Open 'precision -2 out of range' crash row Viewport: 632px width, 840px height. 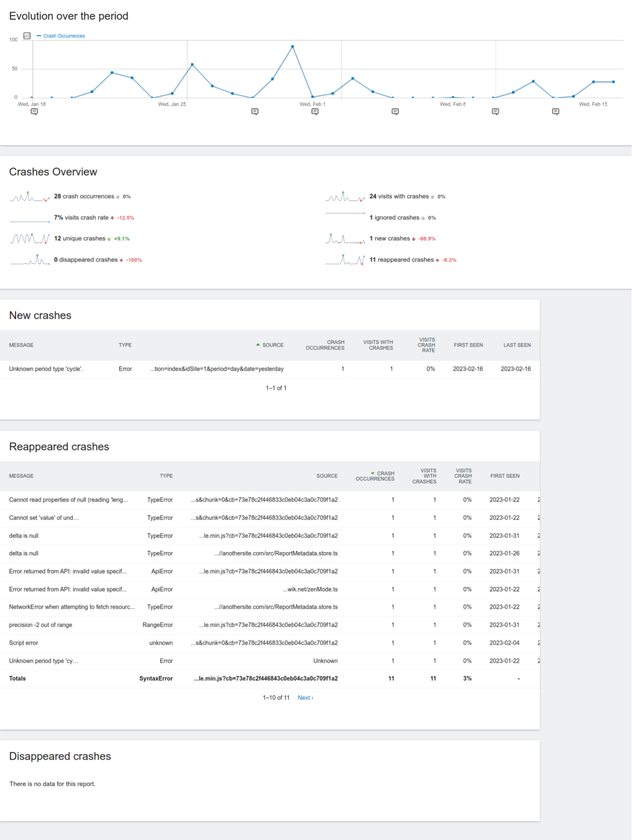(x=270, y=625)
